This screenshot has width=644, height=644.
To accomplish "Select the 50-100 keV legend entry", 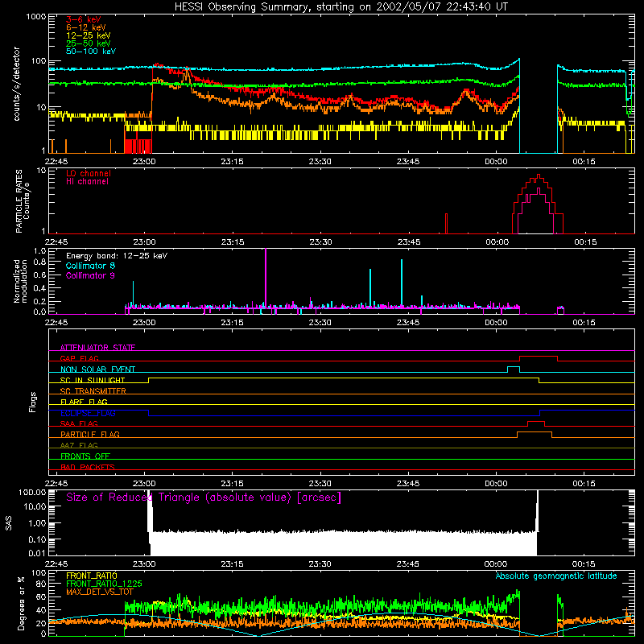I will [91, 52].
